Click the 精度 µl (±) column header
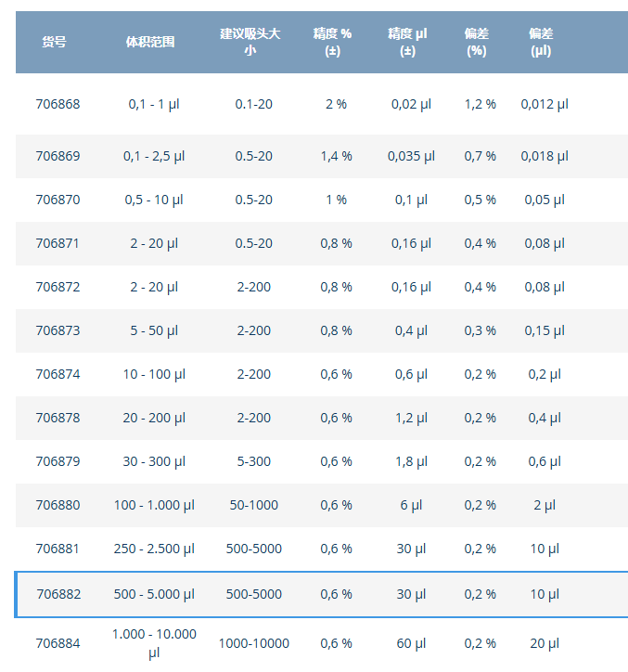628x672 pixels. (407, 42)
